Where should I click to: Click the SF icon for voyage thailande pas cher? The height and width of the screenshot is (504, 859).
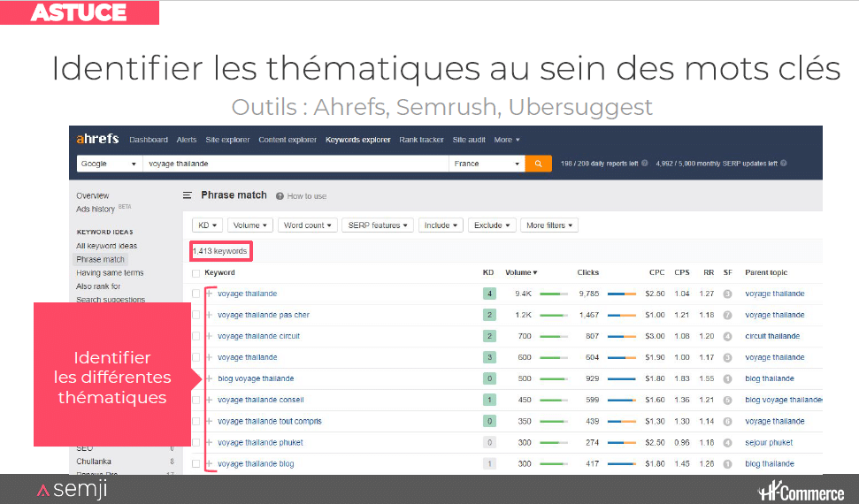(x=727, y=315)
